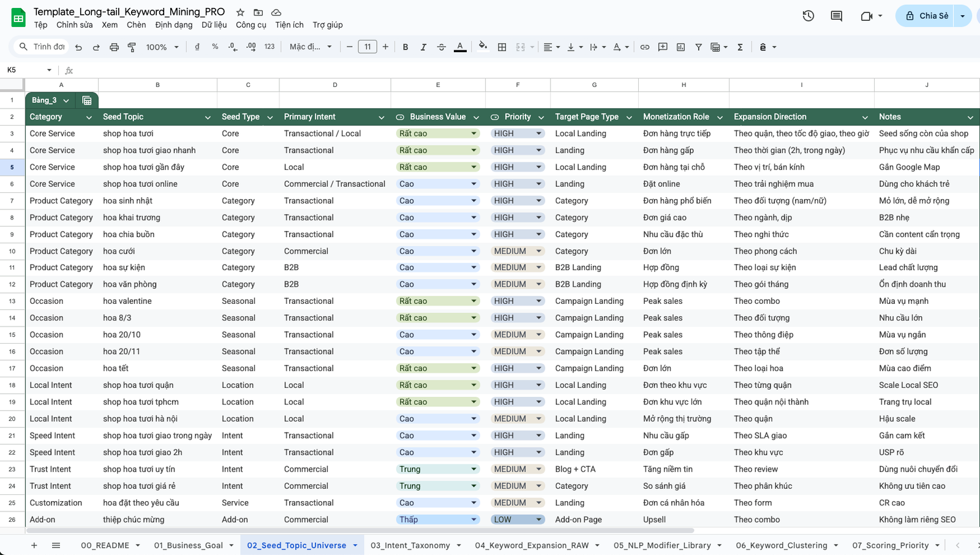Screen dimensions: 980x555
Task: Open the Chỉnh sửa menu
Action: point(75,25)
